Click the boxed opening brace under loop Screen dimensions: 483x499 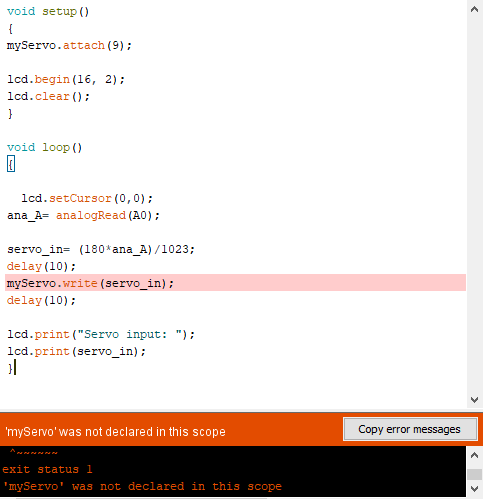pos(11,164)
